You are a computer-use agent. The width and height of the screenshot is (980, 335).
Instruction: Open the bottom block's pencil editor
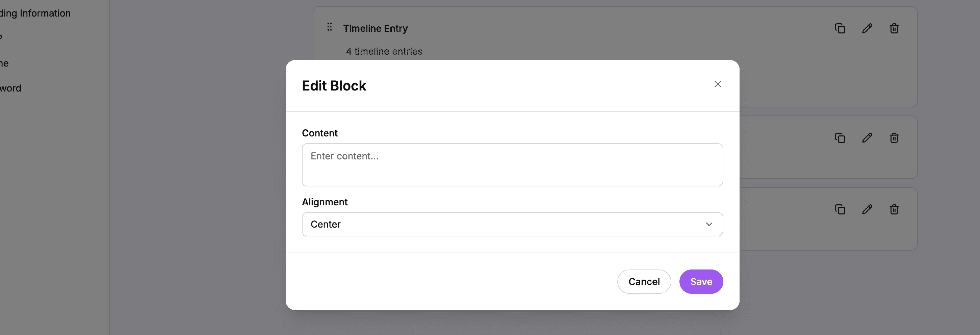867,209
